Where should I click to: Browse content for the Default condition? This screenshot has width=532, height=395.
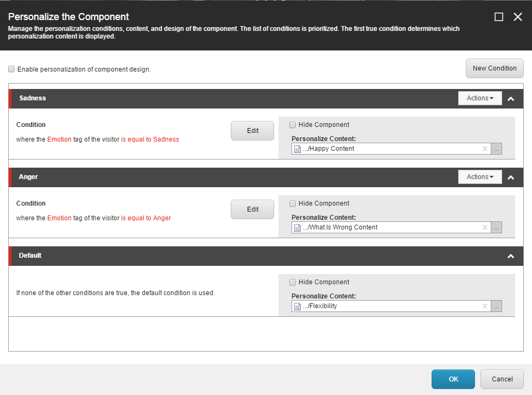pyautogui.click(x=496, y=306)
